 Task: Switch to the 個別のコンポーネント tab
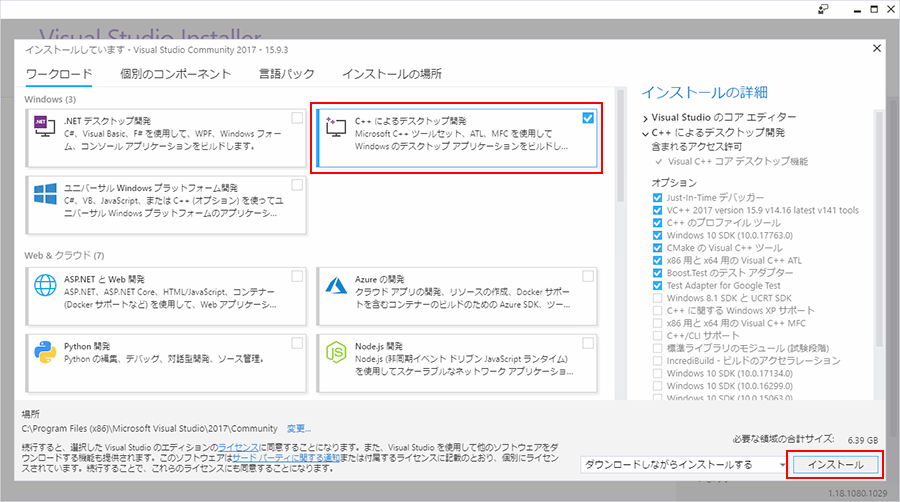click(176, 74)
